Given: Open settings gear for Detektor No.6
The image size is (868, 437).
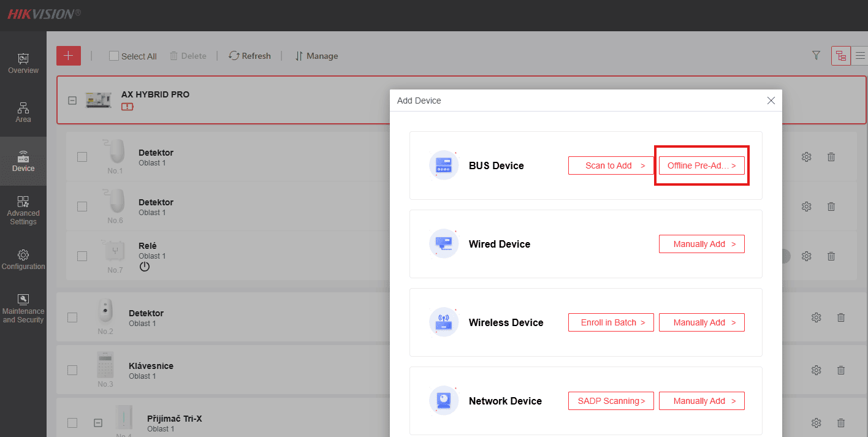Looking at the screenshot, I should click(807, 207).
